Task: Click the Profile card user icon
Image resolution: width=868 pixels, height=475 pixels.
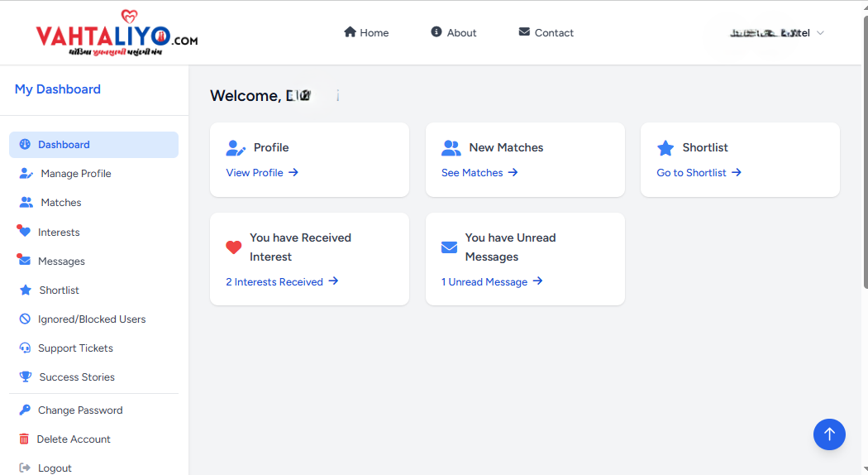Action: pos(236,148)
